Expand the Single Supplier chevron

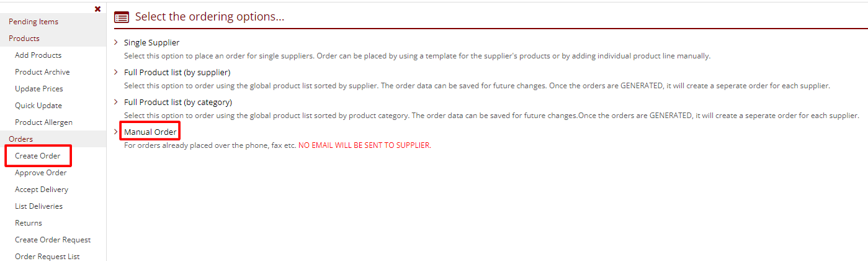click(x=116, y=43)
